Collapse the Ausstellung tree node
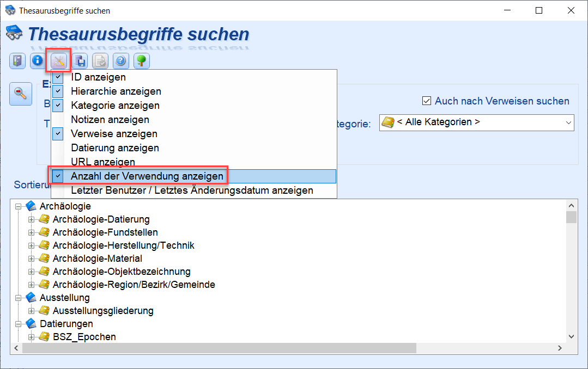 coord(18,298)
